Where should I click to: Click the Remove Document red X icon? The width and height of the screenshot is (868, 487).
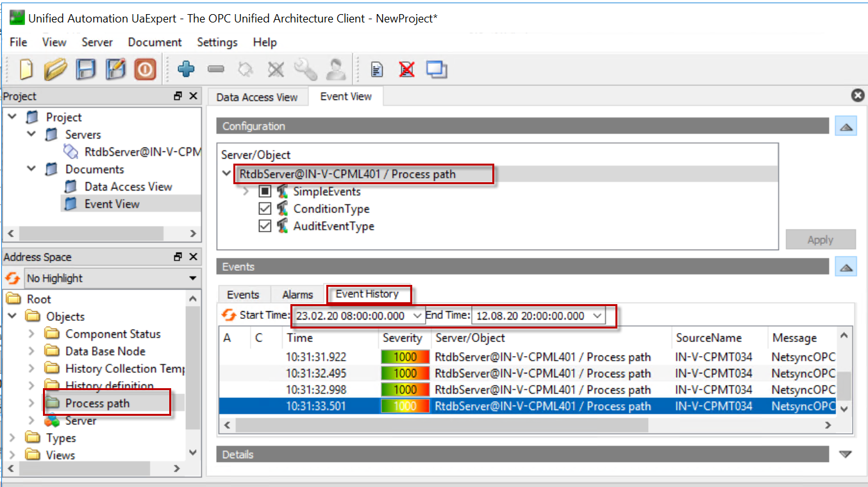point(406,69)
